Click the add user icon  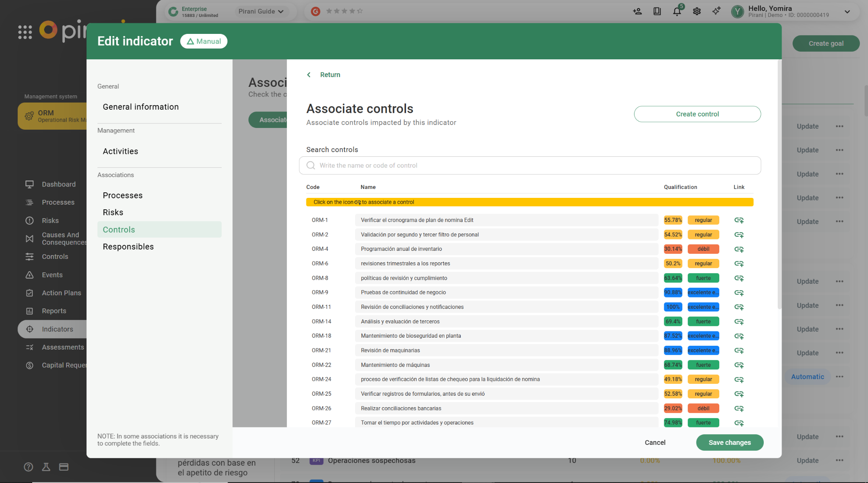click(637, 11)
